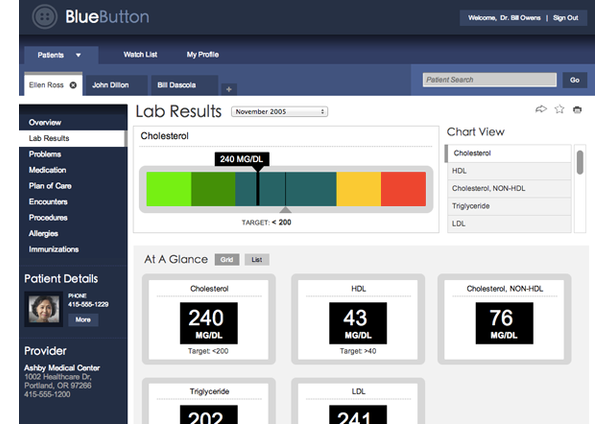Image resolution: width=615 pixels, height=424 pixels.
Task: Click More under Patient Details
Action: [x=83, y=320]
